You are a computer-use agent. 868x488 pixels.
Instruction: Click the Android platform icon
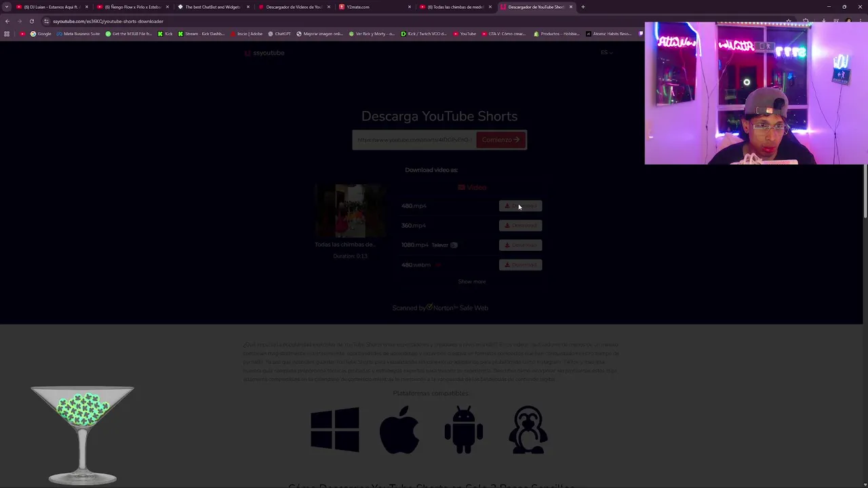tap(464, 430)
